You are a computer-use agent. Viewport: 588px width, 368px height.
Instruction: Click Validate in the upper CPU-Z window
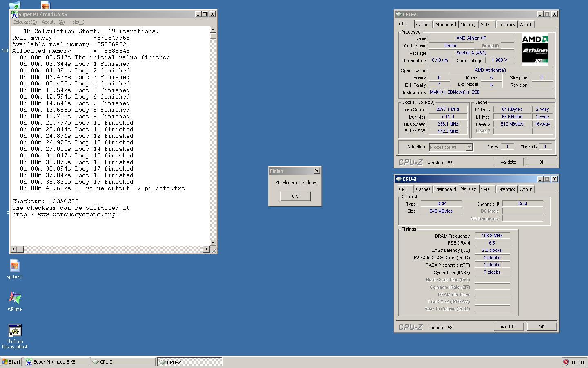(508, 162)
